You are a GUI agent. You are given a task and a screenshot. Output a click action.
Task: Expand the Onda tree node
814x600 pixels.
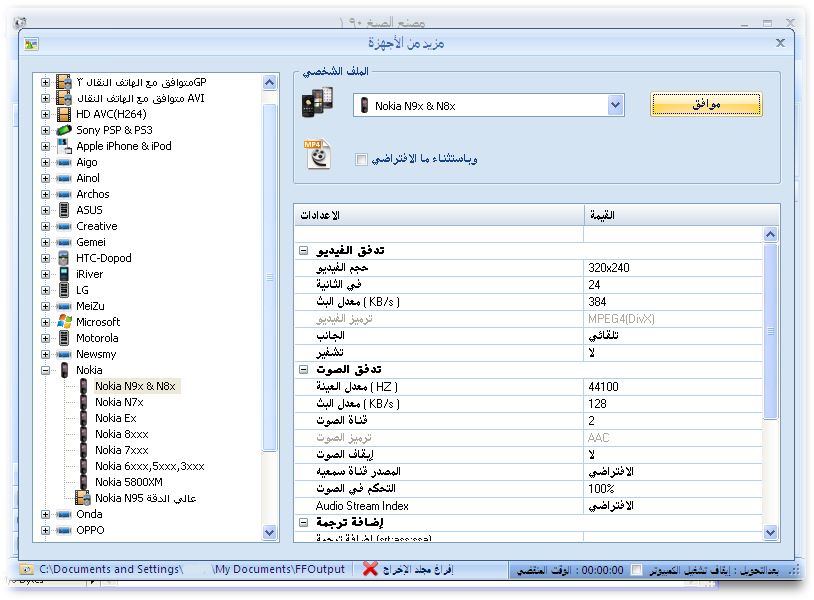coord(46,514)
